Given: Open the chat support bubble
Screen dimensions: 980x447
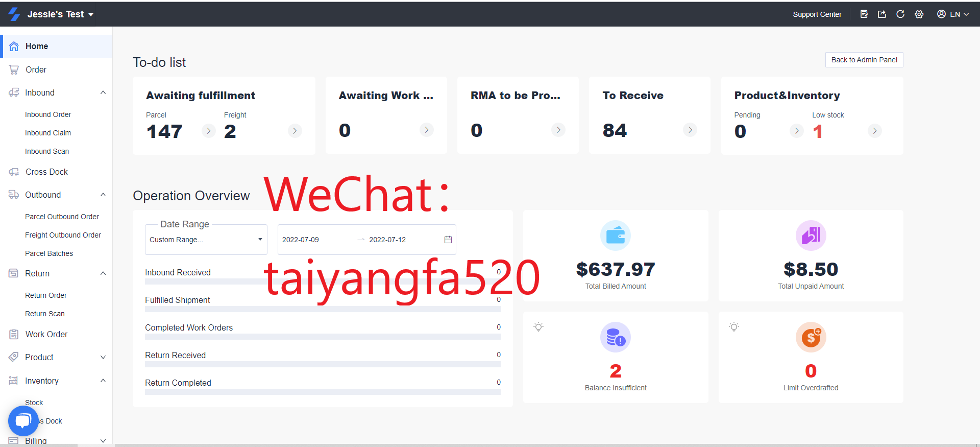Looking at the screenshot, I should click(x=23, y=420).
